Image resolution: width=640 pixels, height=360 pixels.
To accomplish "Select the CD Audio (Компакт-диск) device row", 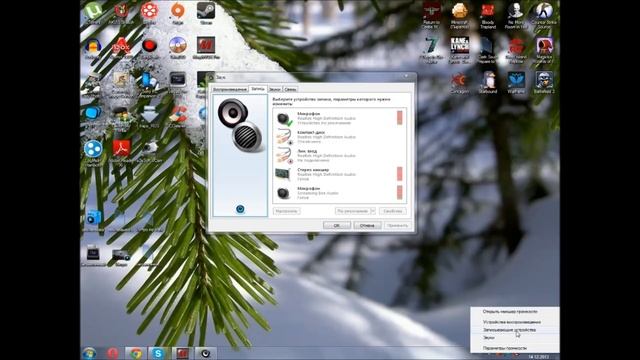I will click(x=339, y=137).
